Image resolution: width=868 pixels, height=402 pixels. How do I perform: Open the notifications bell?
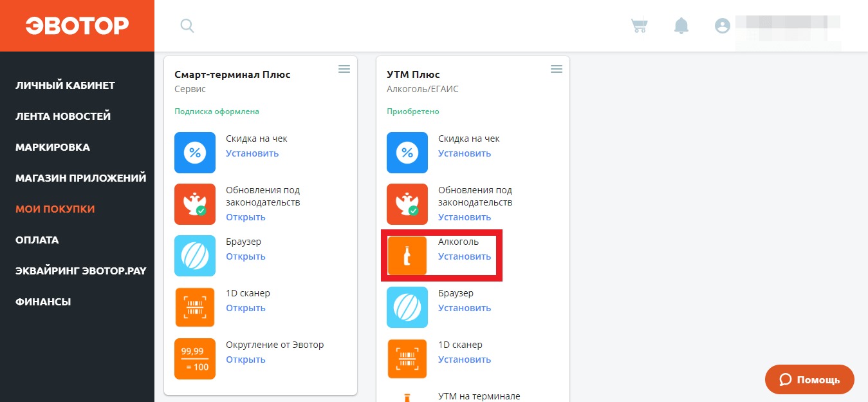pos(681,26)
